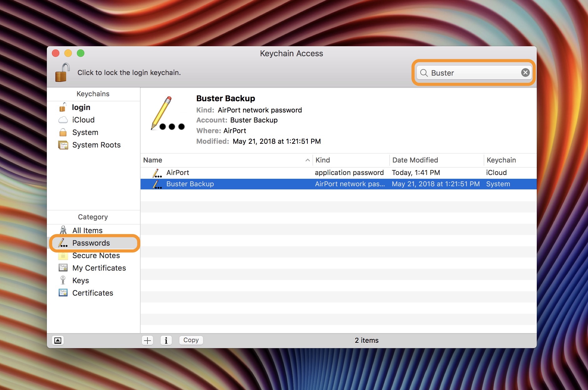Click the padlock icon to lock login keychain

62,72
